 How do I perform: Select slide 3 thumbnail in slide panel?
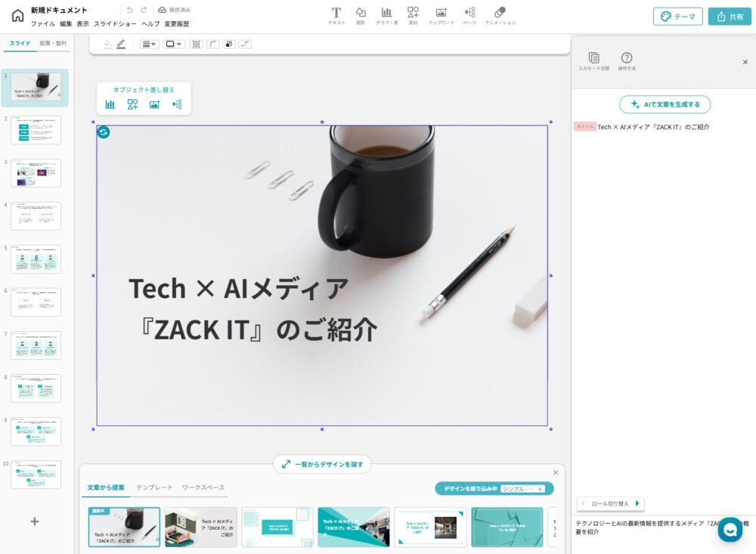coord(36,173)
